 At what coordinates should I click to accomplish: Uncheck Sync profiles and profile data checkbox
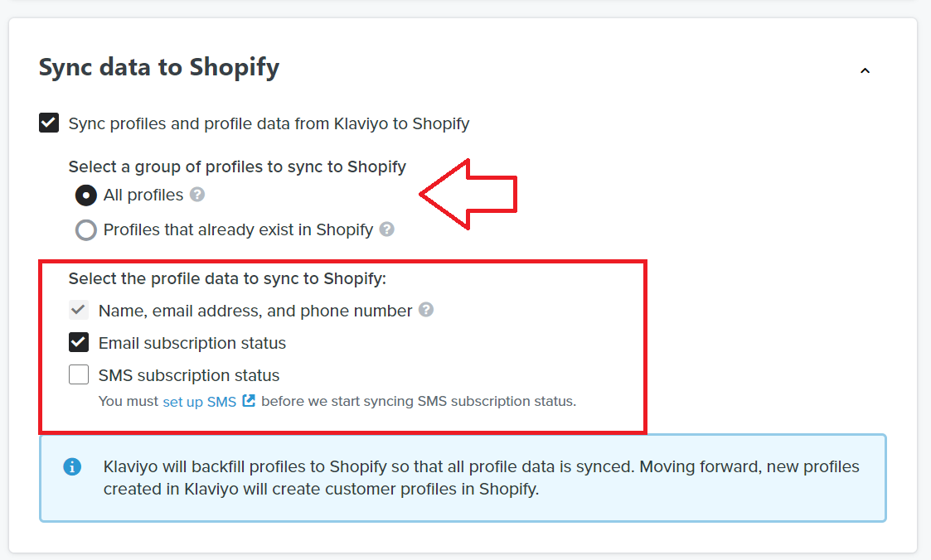pos(49,123)
